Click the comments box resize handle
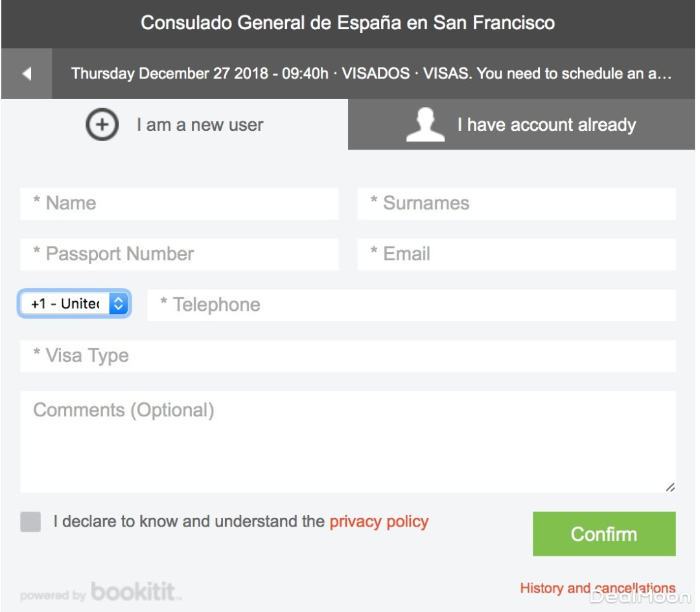 670,487
